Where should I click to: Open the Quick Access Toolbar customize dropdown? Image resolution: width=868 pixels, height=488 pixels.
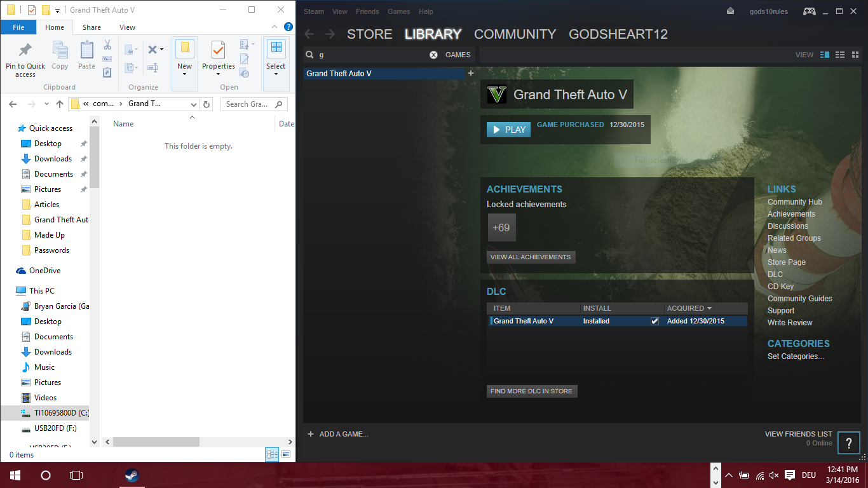(57, 10)
